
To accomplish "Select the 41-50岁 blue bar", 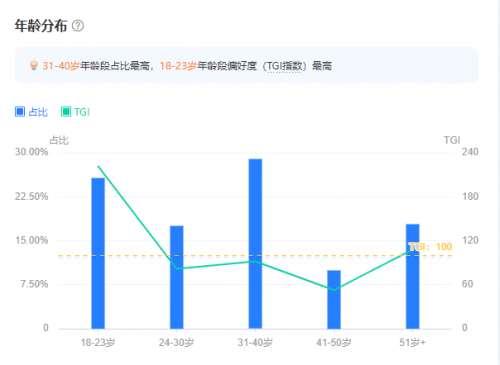I will (334, 299).
